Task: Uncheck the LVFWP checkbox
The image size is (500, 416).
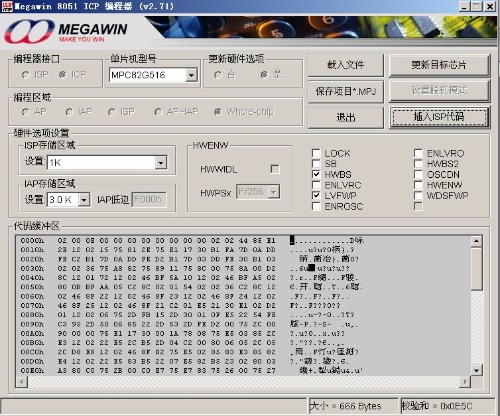Action: tap(316, 195)
